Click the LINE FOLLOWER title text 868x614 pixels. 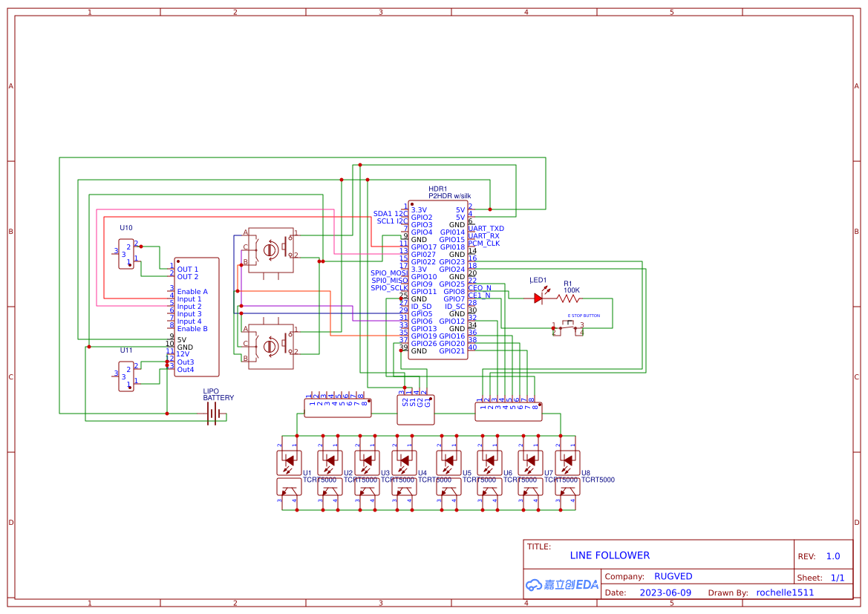click(610, 555)
